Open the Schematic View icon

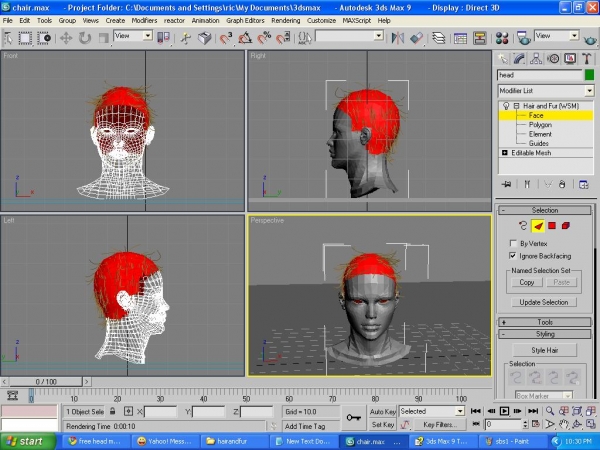click(x=479, y=38)
